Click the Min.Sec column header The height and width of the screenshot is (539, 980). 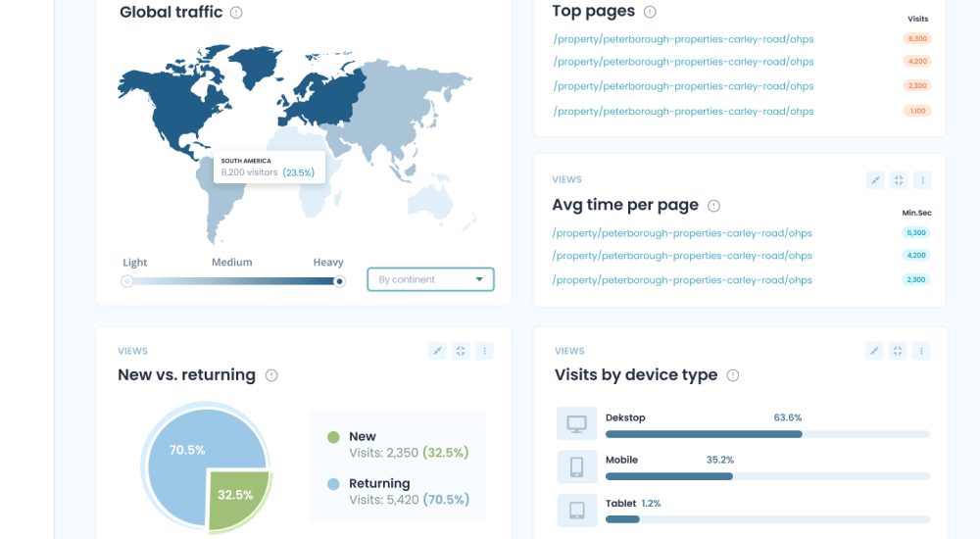916,213
